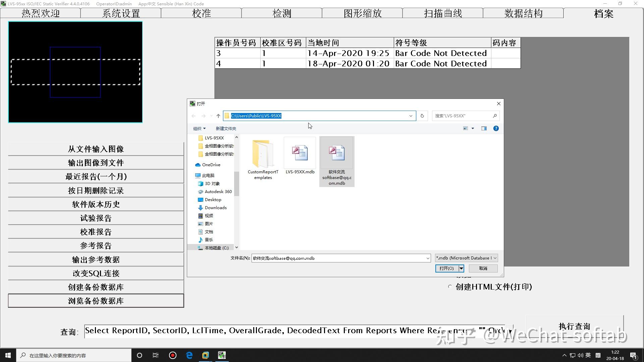Refresh the current folder with the refresh icon
644x362 pixels.
(422, 116)
